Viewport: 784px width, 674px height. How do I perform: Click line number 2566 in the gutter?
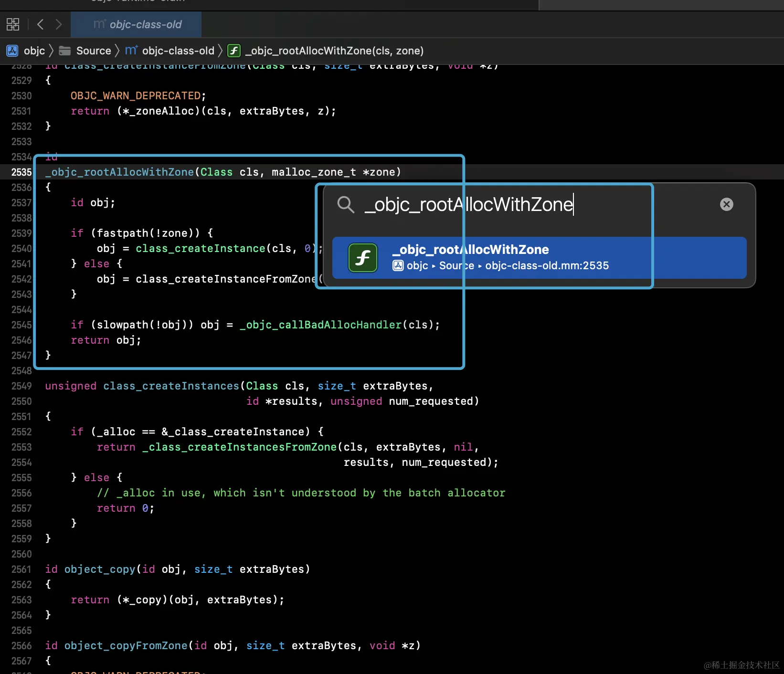tap(21, 646)
